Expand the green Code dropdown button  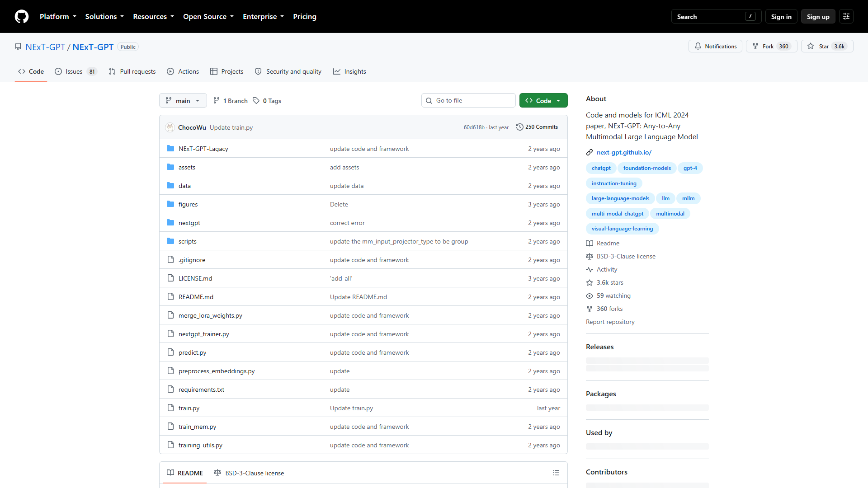tap(543, 101)
